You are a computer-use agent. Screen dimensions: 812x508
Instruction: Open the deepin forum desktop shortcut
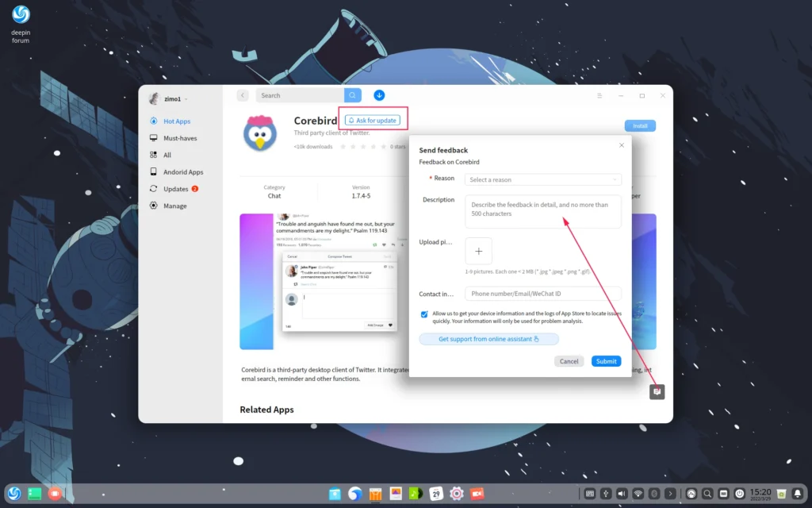[21, 24]
